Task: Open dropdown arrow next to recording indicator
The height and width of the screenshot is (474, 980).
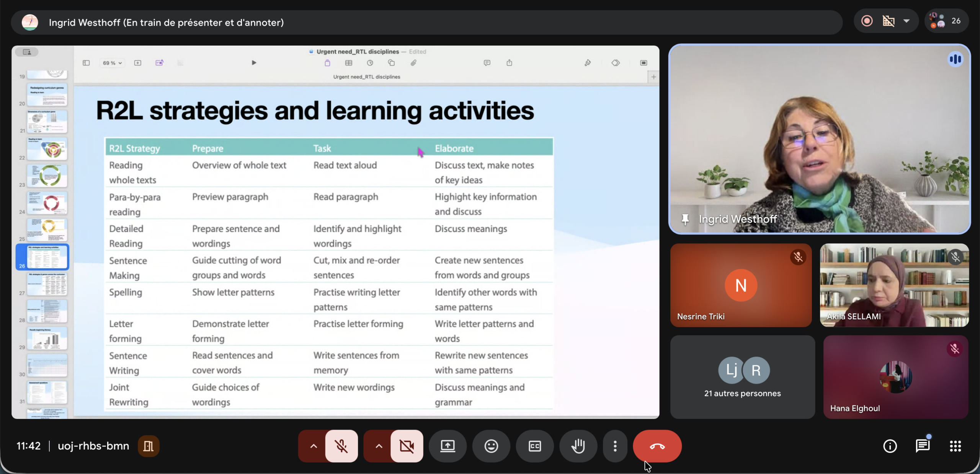Action: pos(906,21)
